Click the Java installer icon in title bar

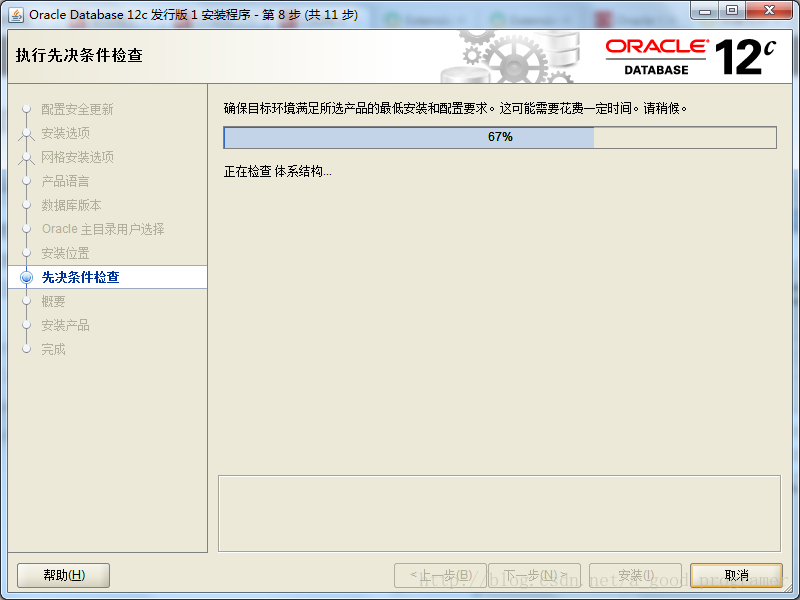click(16, 14)
